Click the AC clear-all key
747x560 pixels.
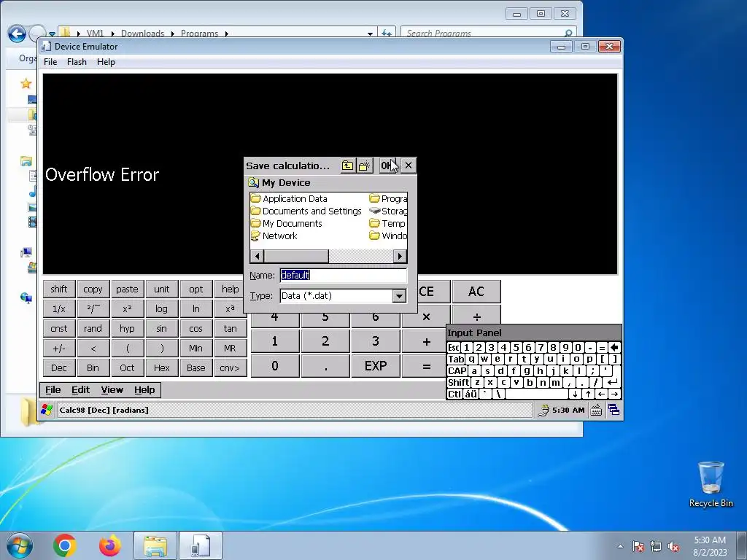point(476,292)
